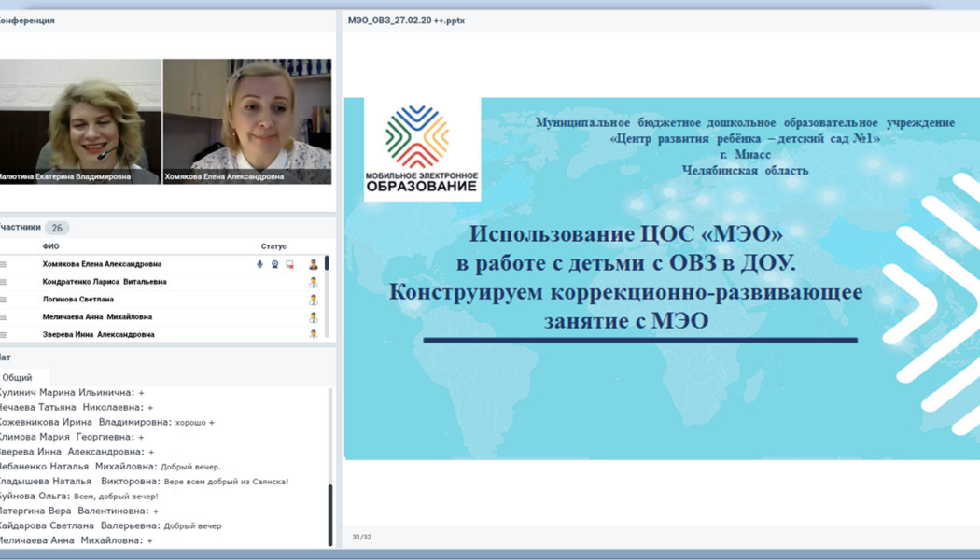The image size is (980, 560).
Task: Click chat message from Нечаева Татьяна Николаевна
Action: 76,408
